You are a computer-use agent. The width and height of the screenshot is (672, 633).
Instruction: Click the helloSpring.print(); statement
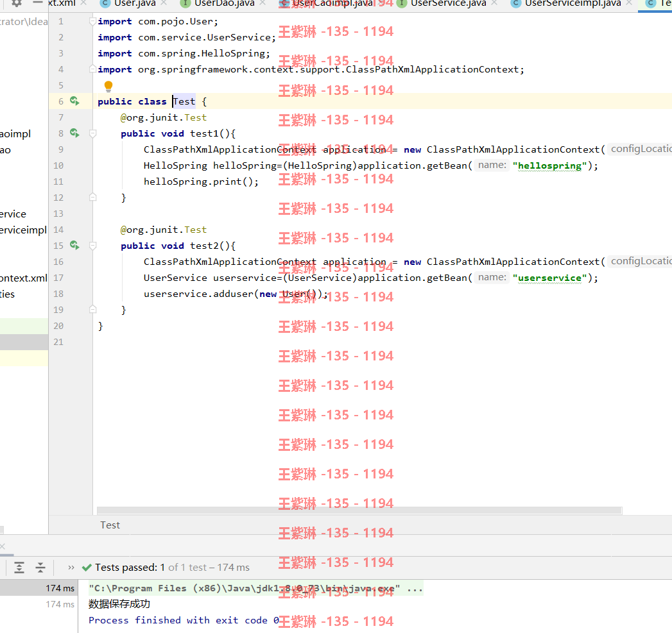coord(201,181)
